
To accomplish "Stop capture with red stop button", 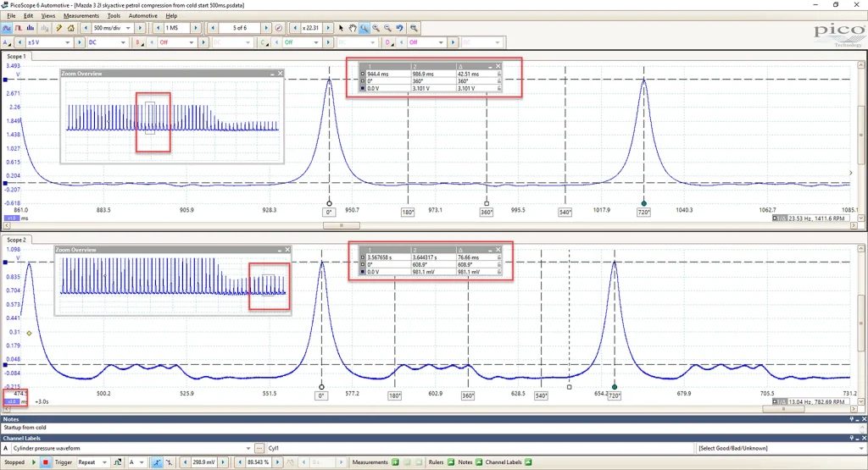I will click(46, 462).
